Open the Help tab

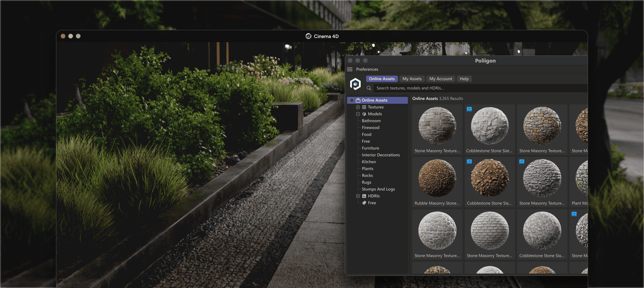click(x=464, y=79)
